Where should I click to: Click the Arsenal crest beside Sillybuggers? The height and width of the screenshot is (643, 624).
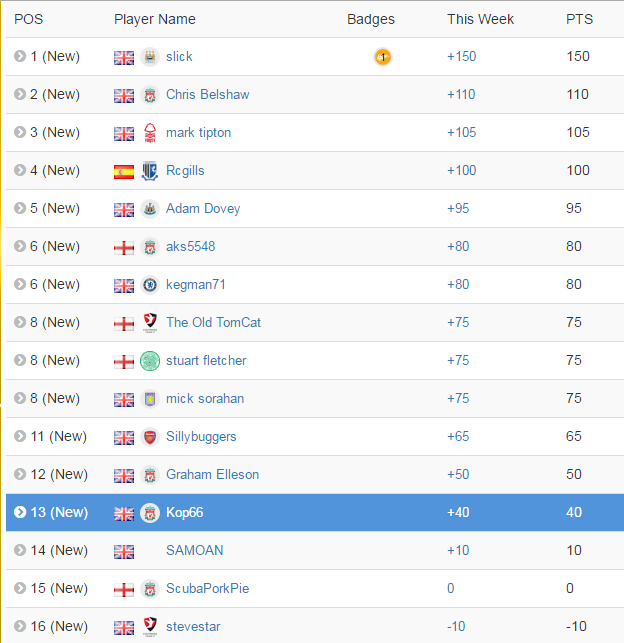click(150, 437)
